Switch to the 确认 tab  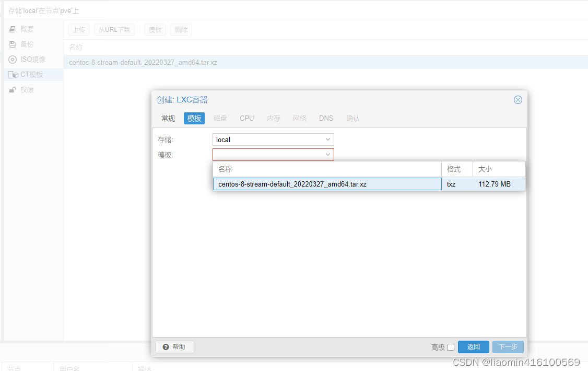click(353, 119)
